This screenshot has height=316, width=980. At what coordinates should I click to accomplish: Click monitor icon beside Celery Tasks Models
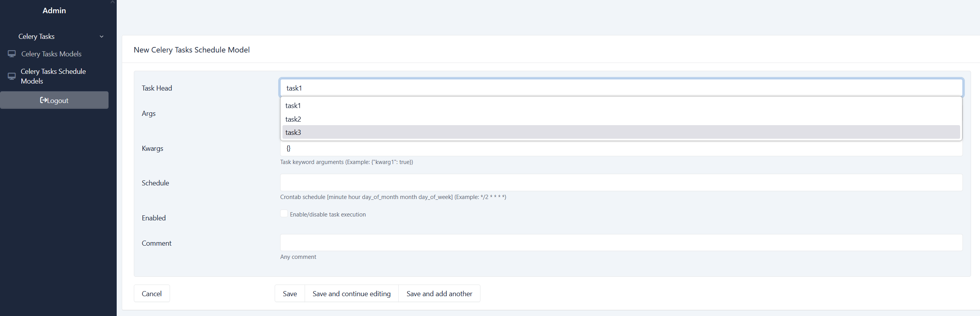[x=12, y=54]
